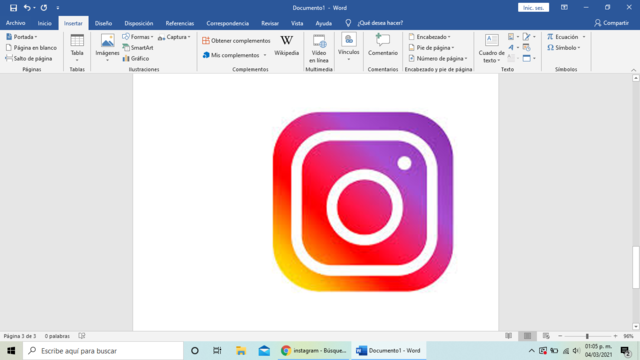Image resolution: width=640 pixels, height=360 pixels.
Task: Select the Instagram logo image in document
Action: pyautogui.click(x=363, y=202)
